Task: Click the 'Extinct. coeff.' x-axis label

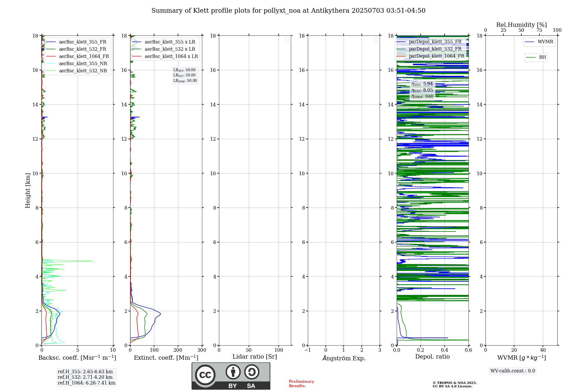Action: (166, 358)
